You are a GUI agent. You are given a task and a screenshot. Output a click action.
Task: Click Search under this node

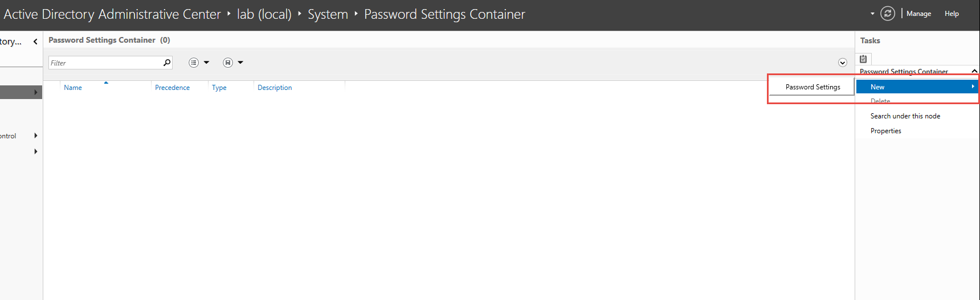pos(905,116)
